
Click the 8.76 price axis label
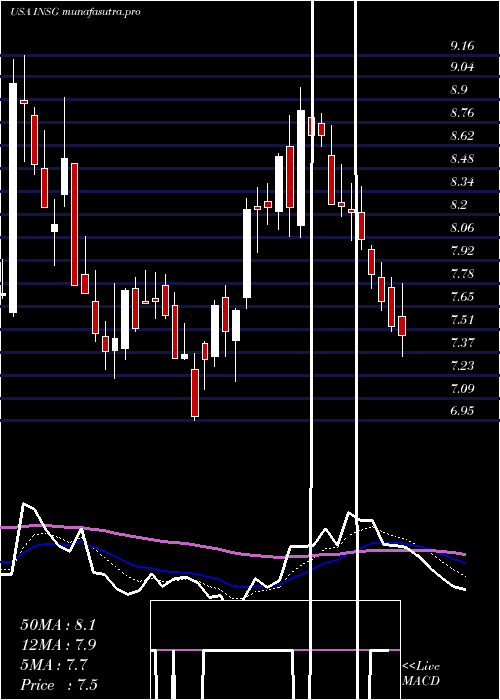click(x=462, y=113)
